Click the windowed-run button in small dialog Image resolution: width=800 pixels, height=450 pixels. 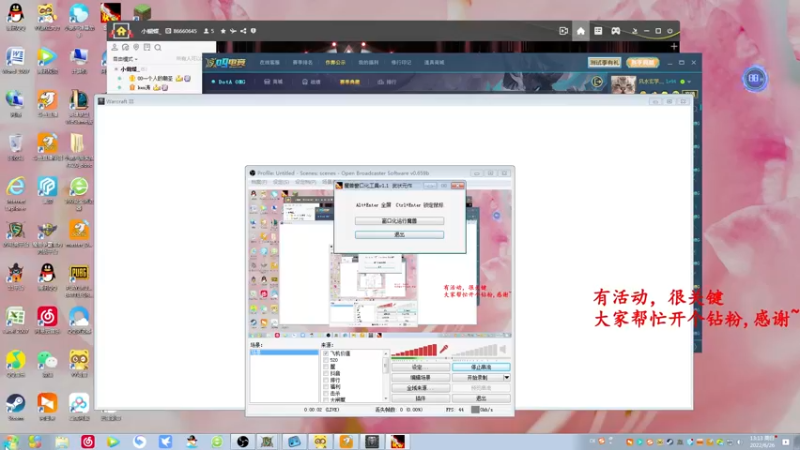(x=399, y=221)
